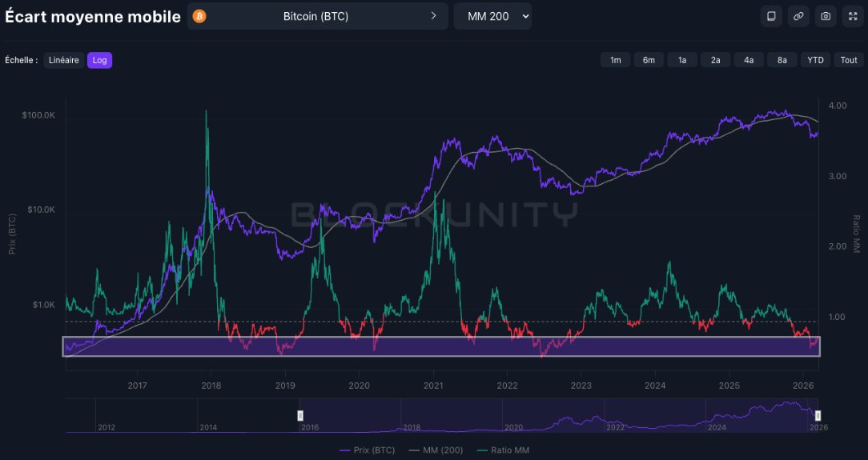Screen dimensions: 868x460
Task: Select the Log scale option
Action: pyautogui.click(x=99, y=60)
